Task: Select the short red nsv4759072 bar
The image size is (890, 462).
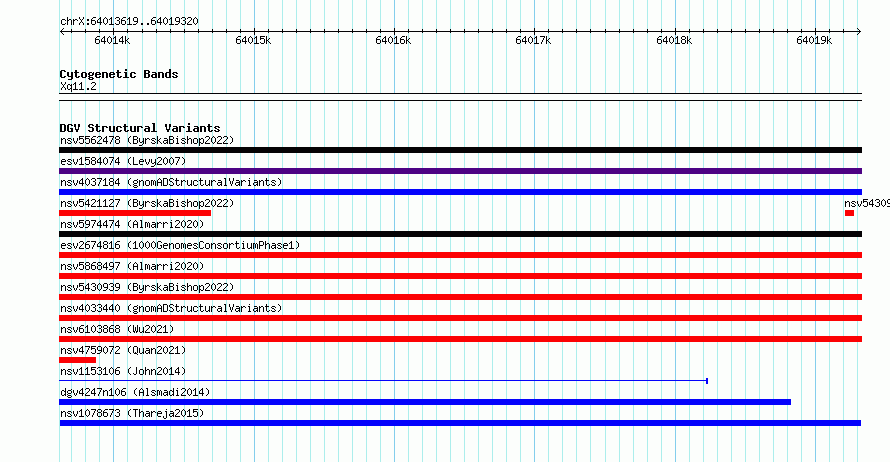Action: point(77,360)
